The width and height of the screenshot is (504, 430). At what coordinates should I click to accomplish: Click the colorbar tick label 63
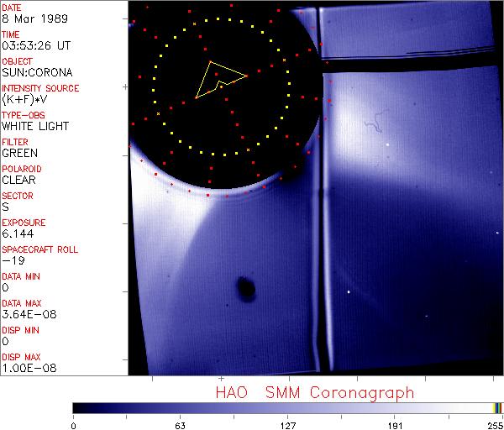tap(180, 424)
